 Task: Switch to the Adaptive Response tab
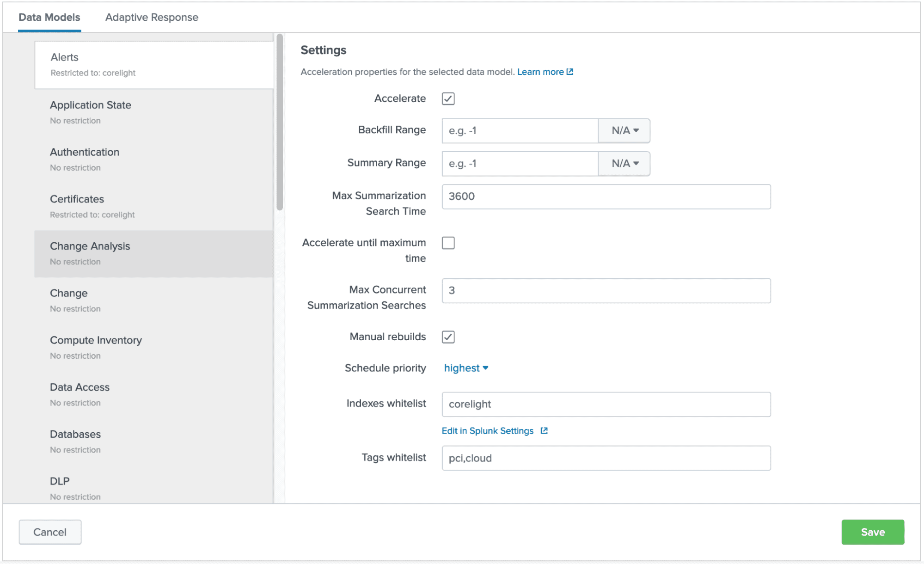[x=152, y=17]
